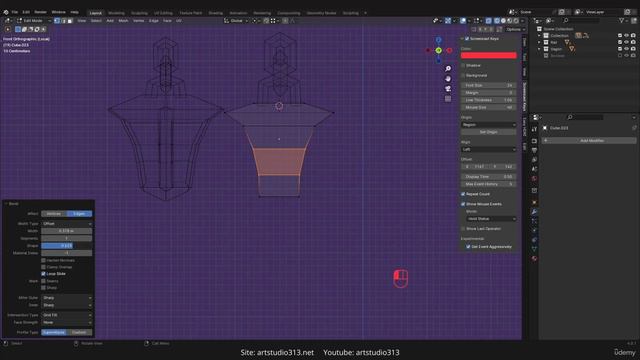Enable the Show Last Operator checkbox

click(x=463, y=229)
